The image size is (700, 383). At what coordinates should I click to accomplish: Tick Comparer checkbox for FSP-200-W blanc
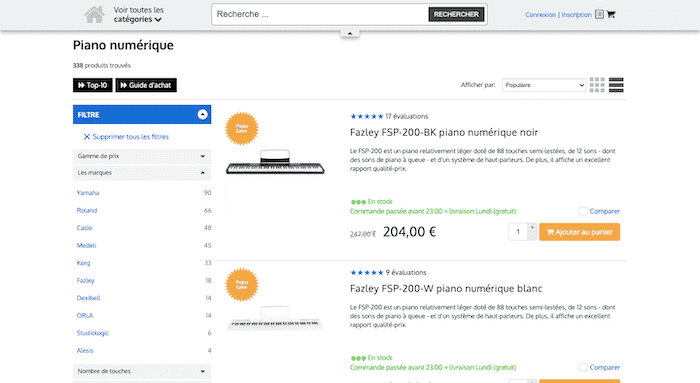583,367
